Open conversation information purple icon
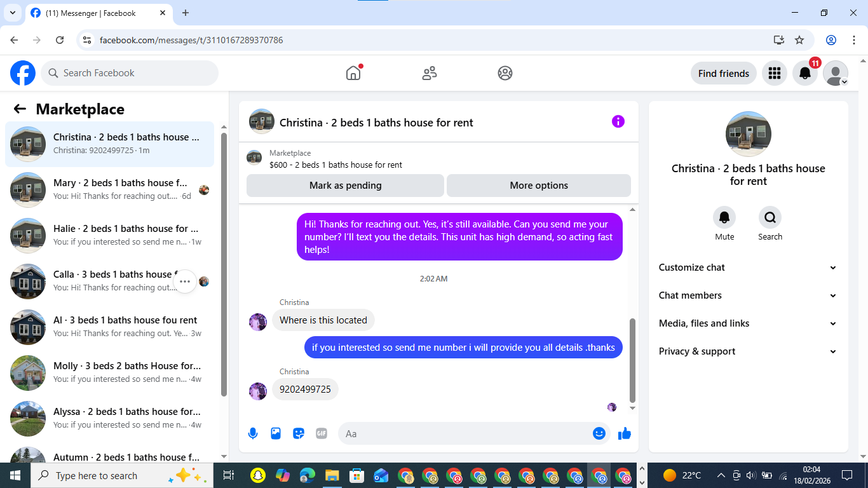Screen dimensions: 868x488 [x=618, y=121]
